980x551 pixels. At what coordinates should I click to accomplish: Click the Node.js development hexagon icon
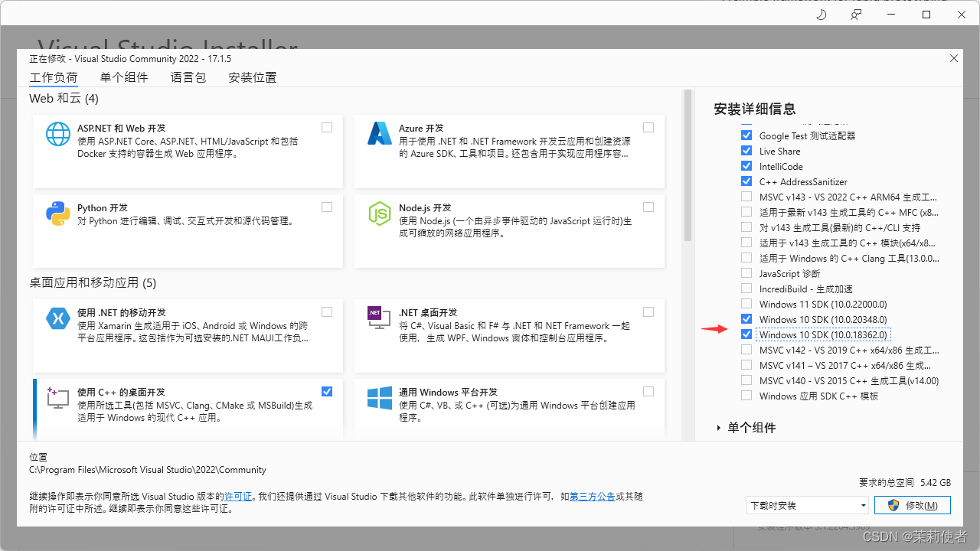pos(380,214)
